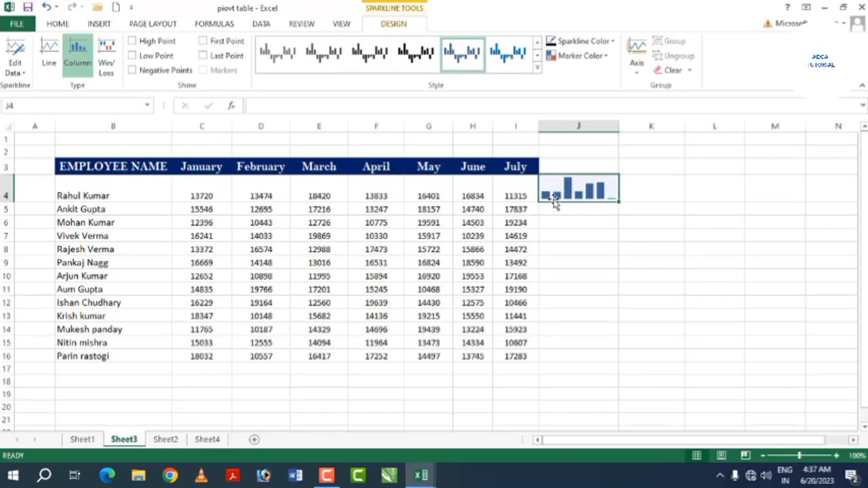This screenshot has height=488, width=868.
Task: Switch to Sheet2 tab
Action: coord(165,439)
